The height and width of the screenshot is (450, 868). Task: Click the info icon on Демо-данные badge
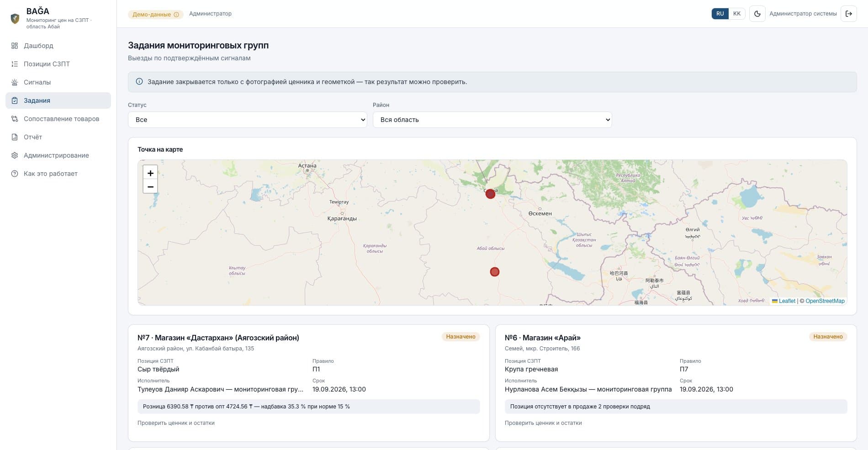pos(176,15)
